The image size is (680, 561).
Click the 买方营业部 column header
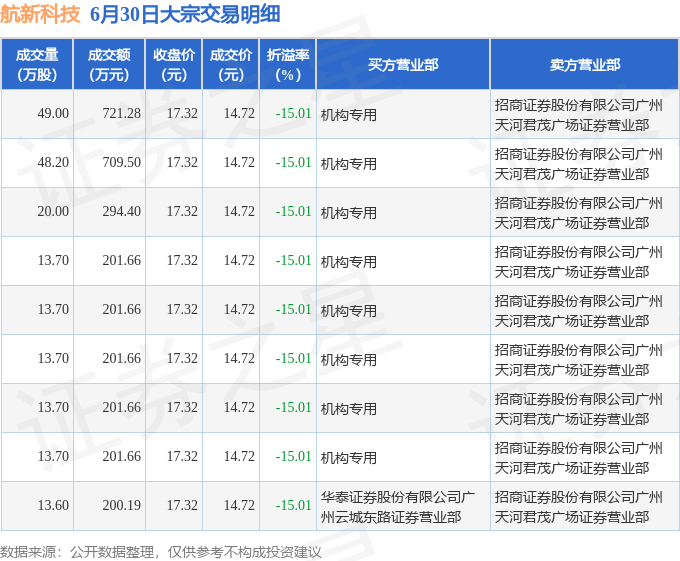[x=403, y=64]
